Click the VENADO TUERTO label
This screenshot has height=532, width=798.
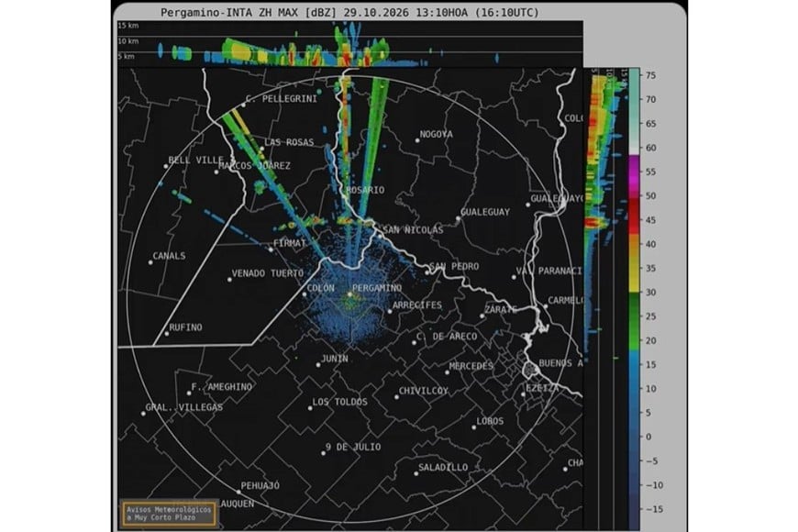268,274
